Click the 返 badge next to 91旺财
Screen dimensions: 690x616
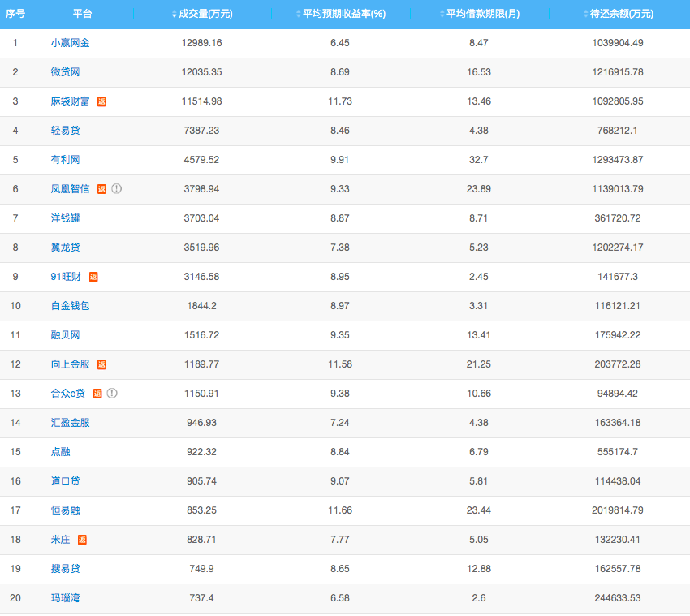[x=93, y=277]
